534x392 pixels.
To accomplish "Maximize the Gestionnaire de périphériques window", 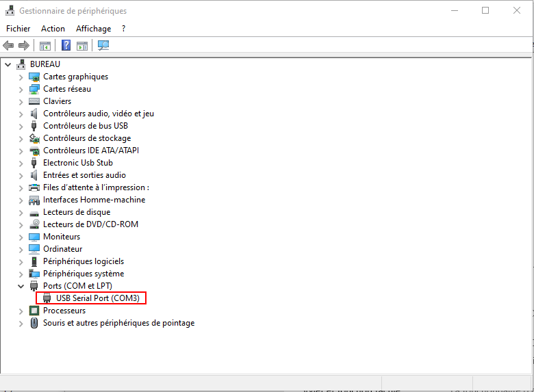I will pos(485,10).
